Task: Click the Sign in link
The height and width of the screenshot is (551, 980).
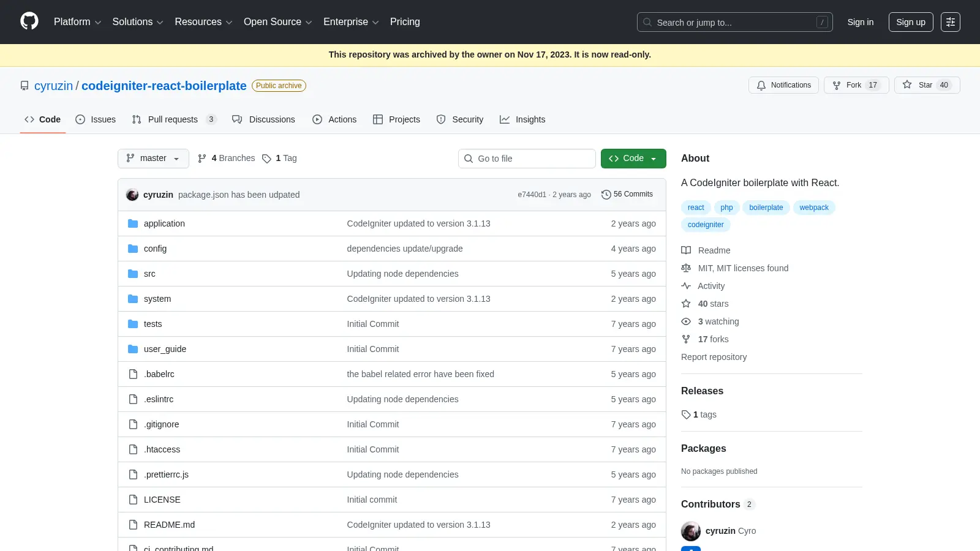Action: coord(861,22)
